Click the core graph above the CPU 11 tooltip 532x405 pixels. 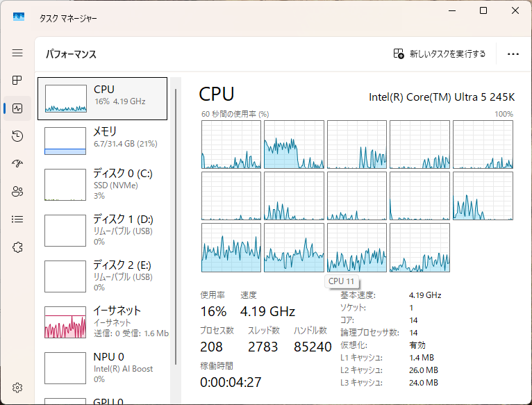point(357,247)
